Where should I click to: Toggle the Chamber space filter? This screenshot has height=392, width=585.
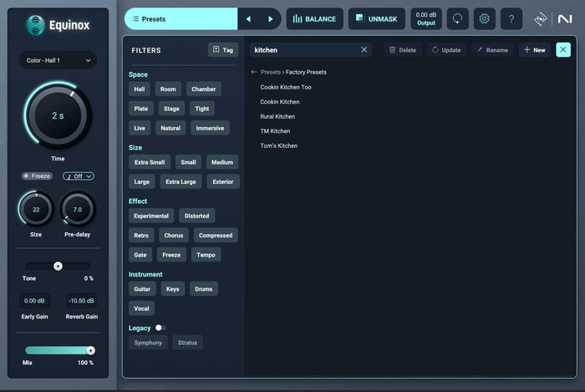pos(204,89)
